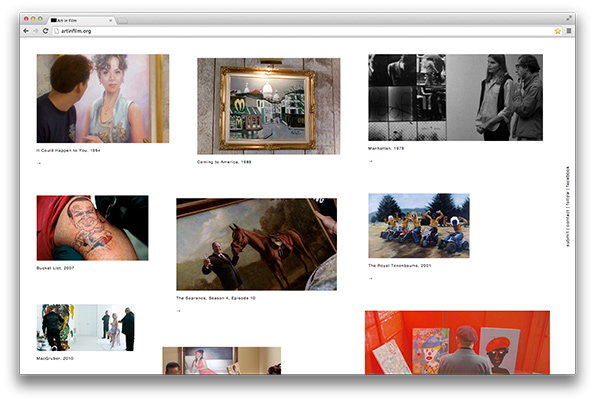The height and width of the screenshot is (402, 595).
Task: Go back using the browser back arrow
Action: pos(26,31)
